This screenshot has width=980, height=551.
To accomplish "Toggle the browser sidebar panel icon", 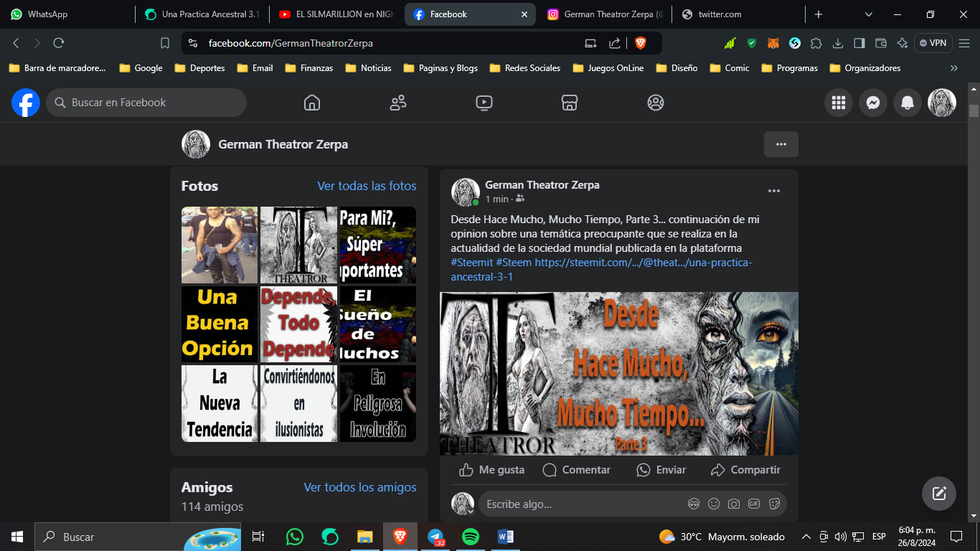I will [x=859, y=43].
